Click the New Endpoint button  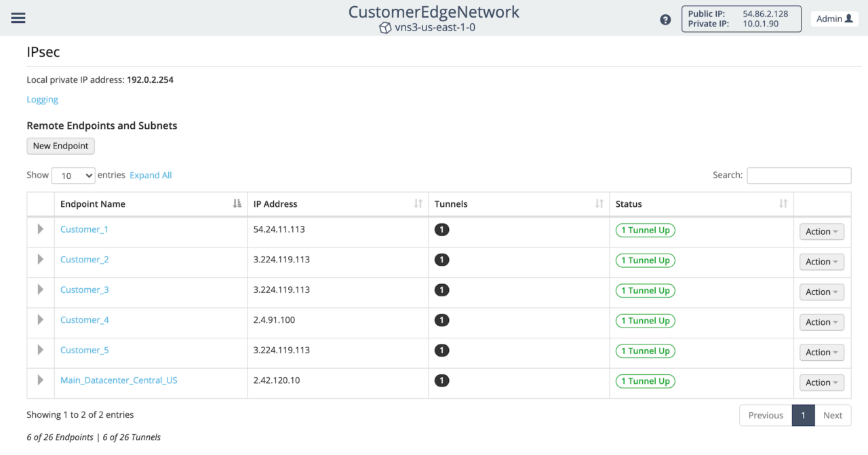coord(60,146)
